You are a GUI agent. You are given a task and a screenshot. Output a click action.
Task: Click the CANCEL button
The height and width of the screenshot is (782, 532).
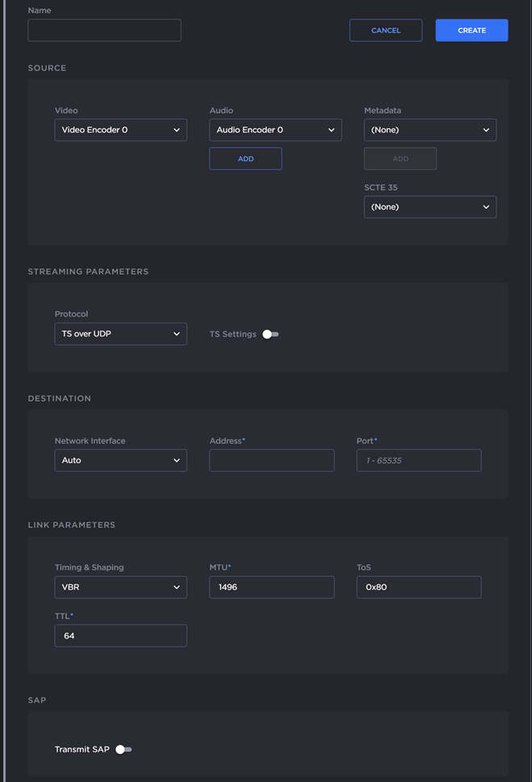click(385, 30)
